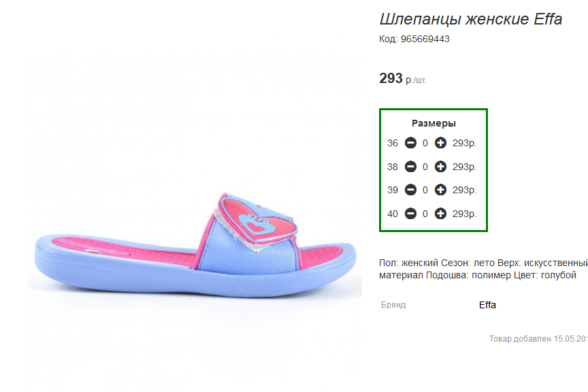The image size is (588, 392).
Task: Increase quantity for size 36
Action: [x=440, y=143]
